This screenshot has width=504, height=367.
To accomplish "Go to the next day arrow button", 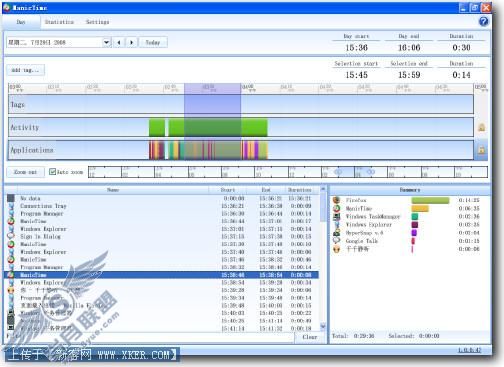I will (132, 42).
